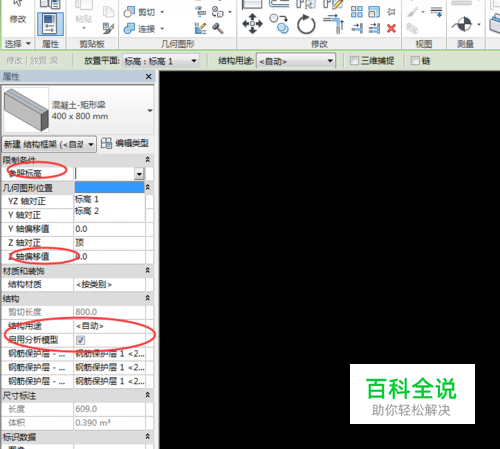Open the 剪切 dropdown arrow
The height and width of the screenshot is (449, 500).
(162, 12)
